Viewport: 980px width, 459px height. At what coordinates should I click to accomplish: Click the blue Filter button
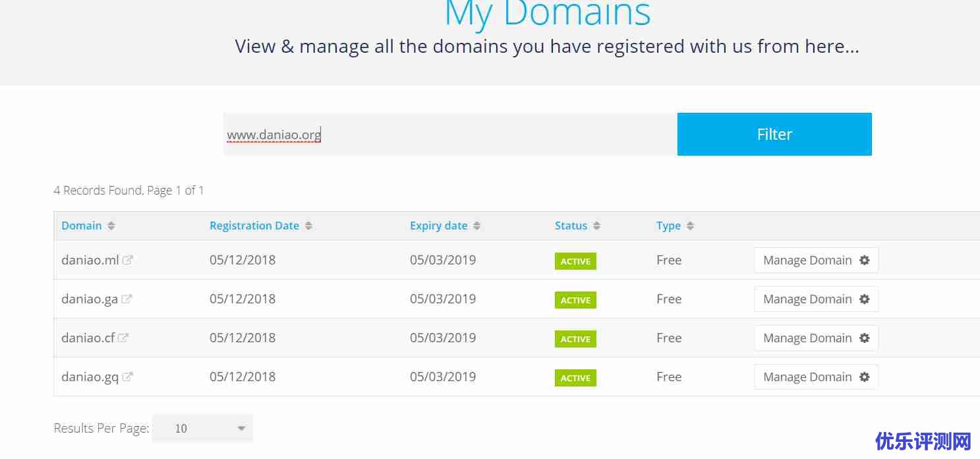click(774, 135)
